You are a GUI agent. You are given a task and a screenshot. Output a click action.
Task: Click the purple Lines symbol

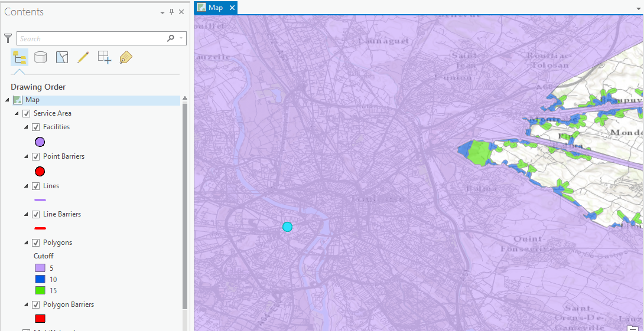[40, 200]
